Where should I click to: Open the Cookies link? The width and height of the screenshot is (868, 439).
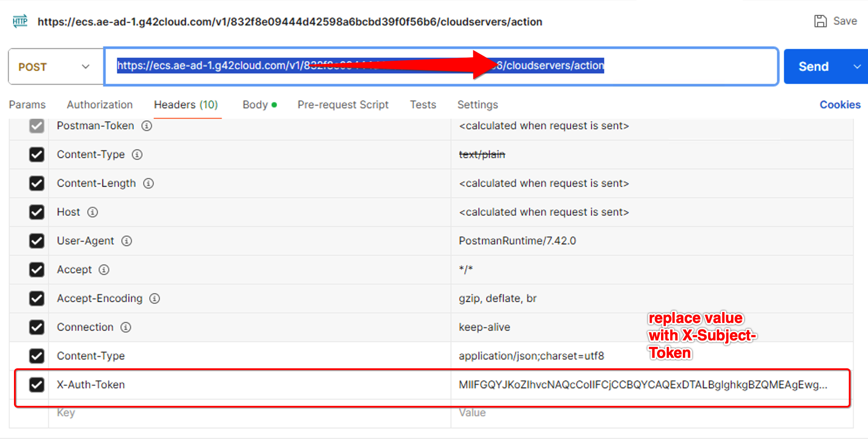(x=840, y=105)
